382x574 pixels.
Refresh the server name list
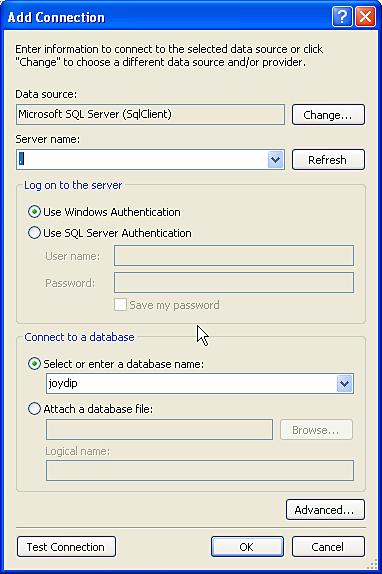[x=328, y=160]
